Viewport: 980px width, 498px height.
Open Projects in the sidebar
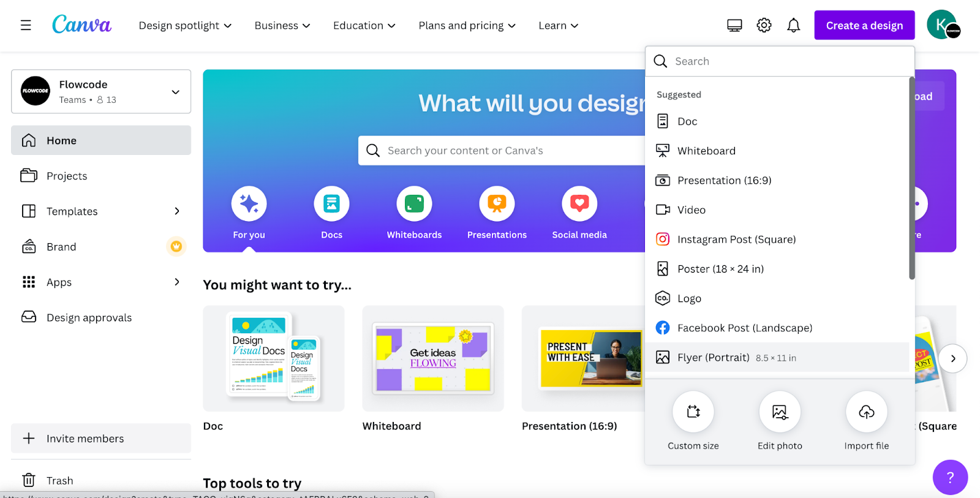click(101, 176)
